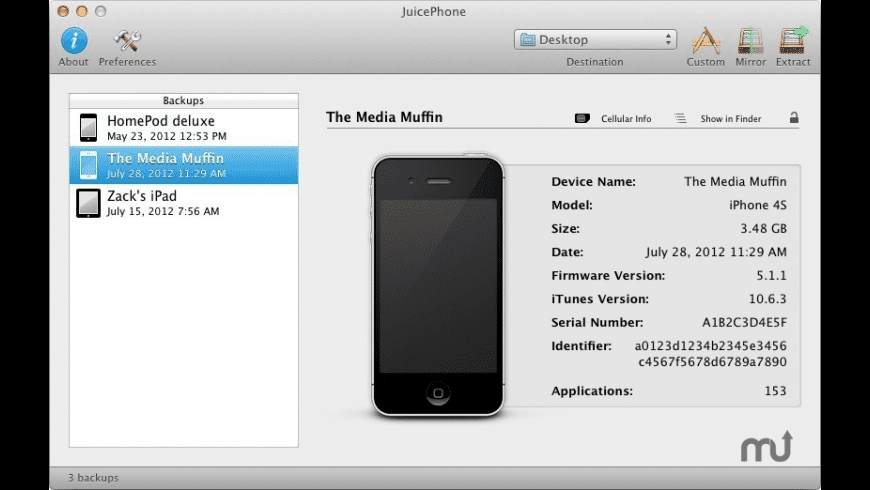Click Show in Finder text
Screen dimensions: 870x490
(x=731, y=119)
